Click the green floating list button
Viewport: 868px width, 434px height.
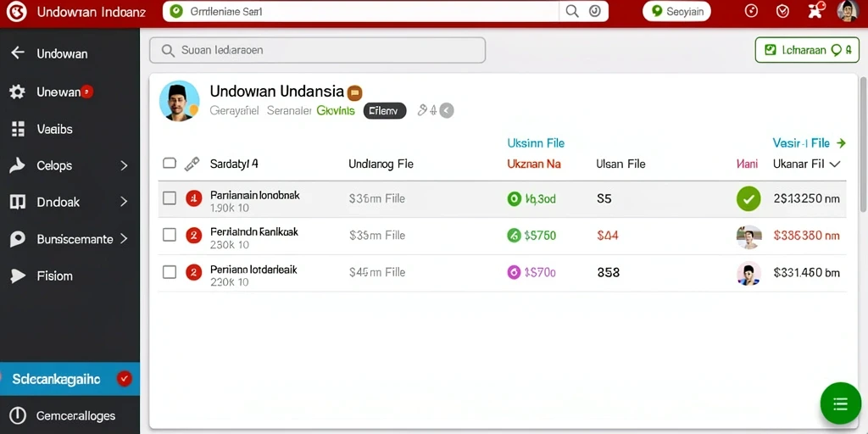click(x=840, y=403)
